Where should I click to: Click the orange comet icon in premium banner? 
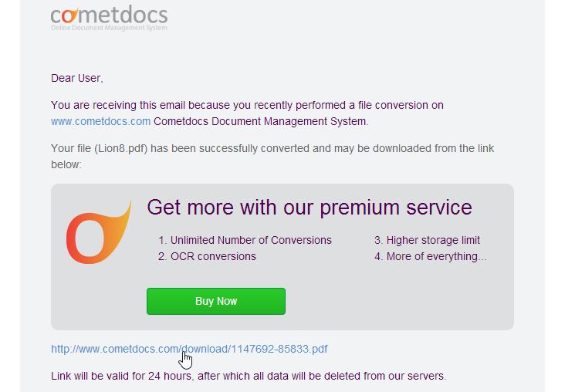tap(99, 232)
